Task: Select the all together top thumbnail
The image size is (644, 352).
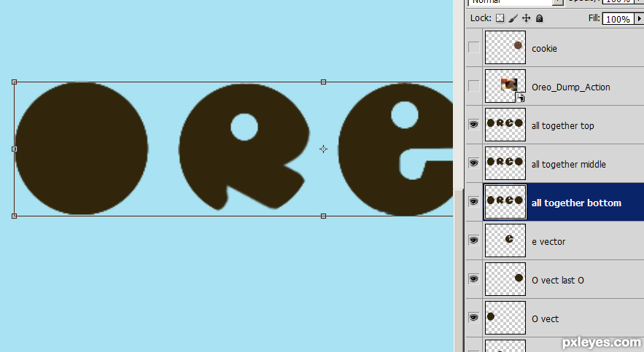Action: point(505,125)
